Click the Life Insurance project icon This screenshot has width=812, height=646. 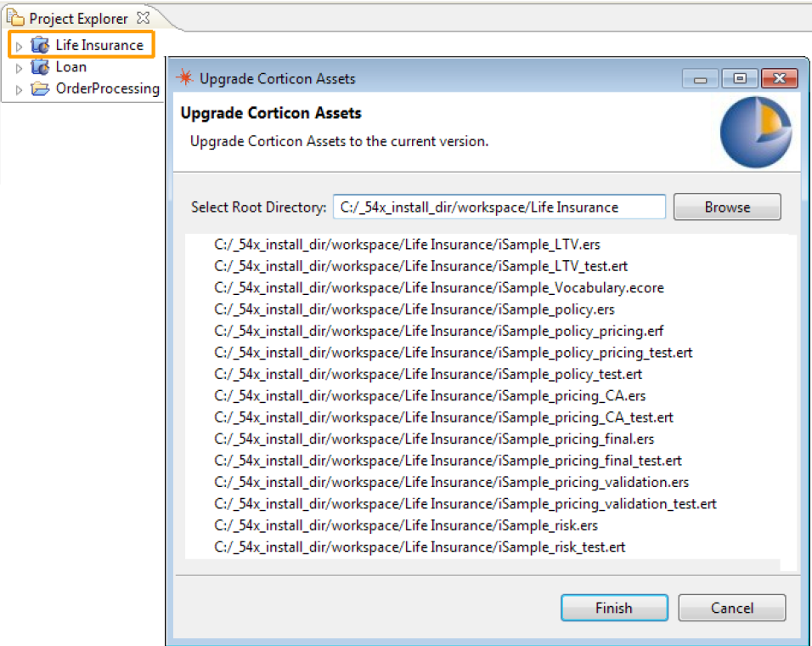pyautogui.click(x=40, y=45)
